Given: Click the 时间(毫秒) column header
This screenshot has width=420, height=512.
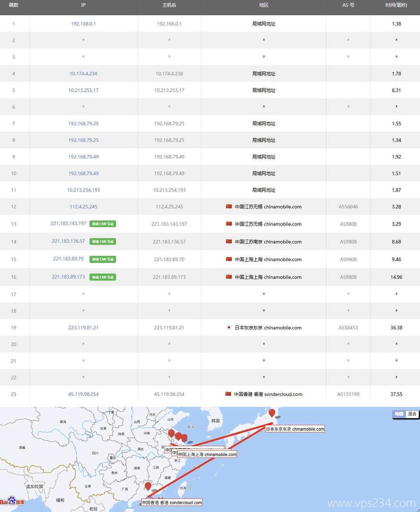Looking at the screenshot, I should click(x=396, y=5).
